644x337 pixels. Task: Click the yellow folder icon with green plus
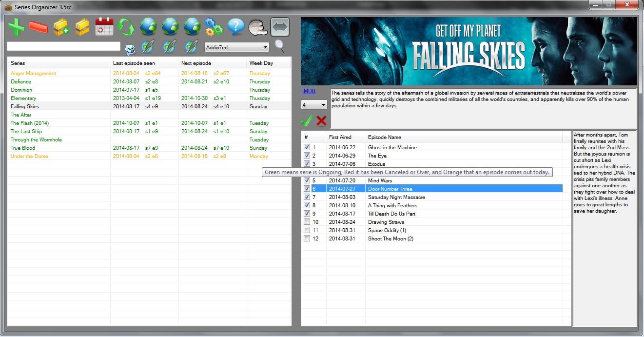coord(60,27)
